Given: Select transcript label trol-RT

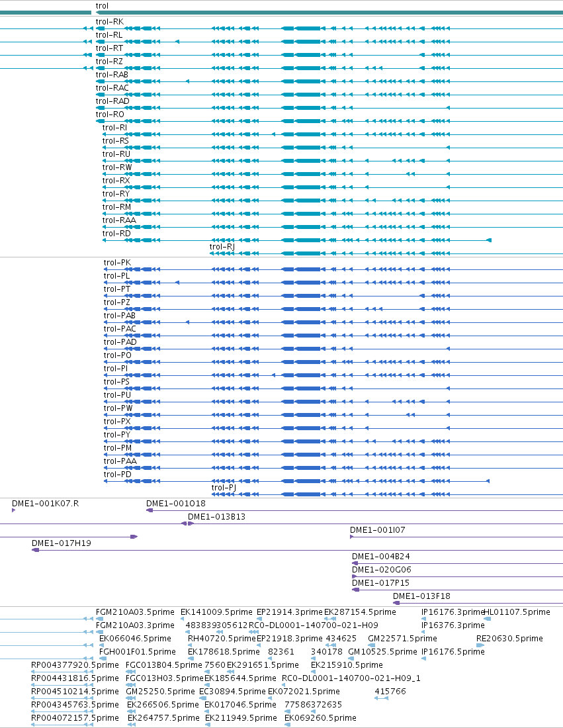Looking at the screenshot, I should pos(110,48).
